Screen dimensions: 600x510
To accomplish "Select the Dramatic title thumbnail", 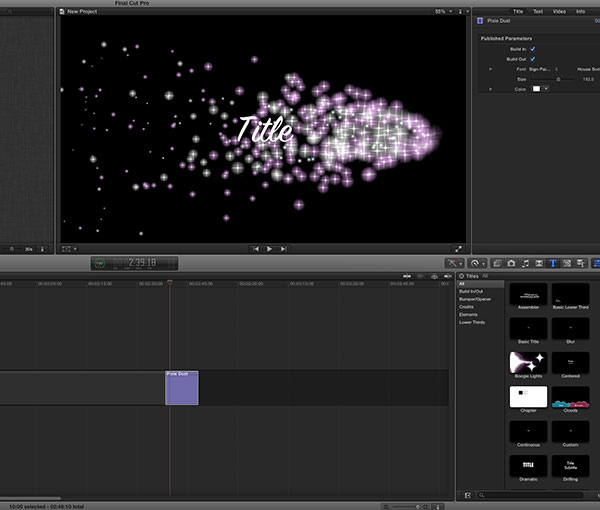I will point(528,468).
